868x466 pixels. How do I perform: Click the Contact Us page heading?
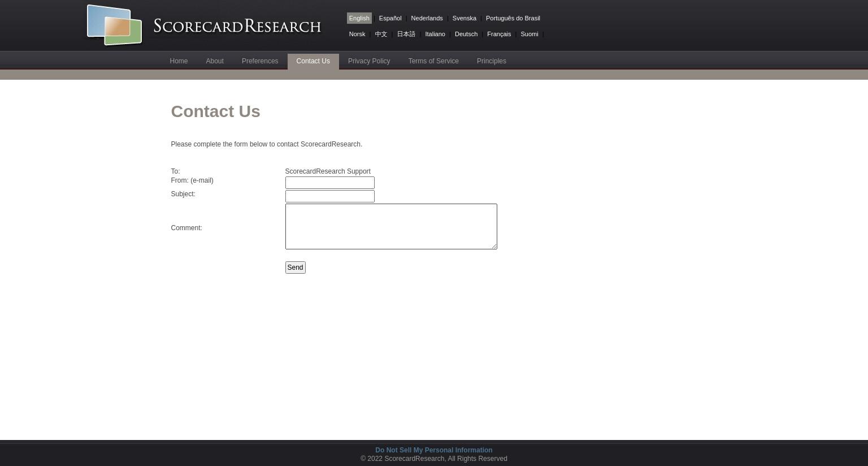pos(215,111)
